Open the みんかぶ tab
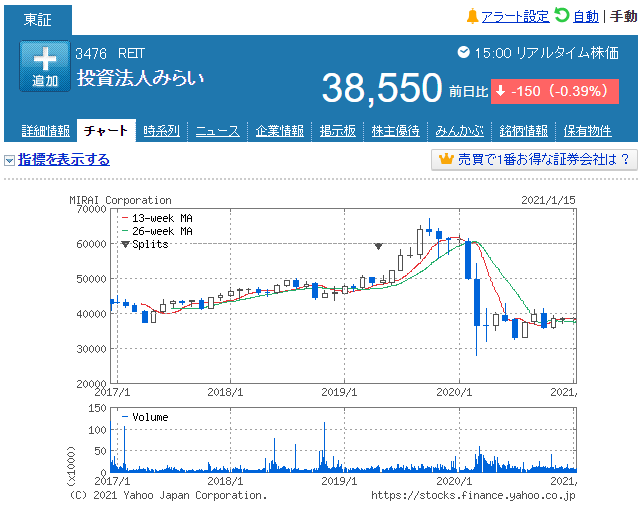The height and width of the screenshot is (506, 644). (460, 131)
